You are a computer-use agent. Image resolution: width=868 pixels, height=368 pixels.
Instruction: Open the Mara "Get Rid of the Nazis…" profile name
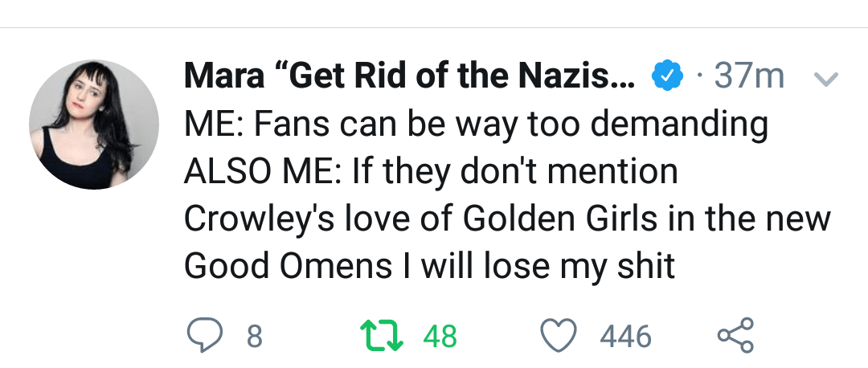pyautogui.click(x=409, y=77)
